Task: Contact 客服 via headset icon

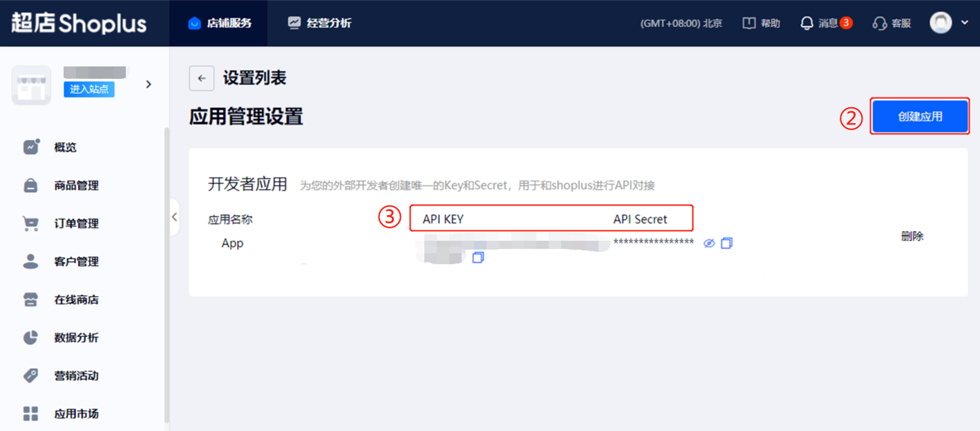Action: (879, 23)
